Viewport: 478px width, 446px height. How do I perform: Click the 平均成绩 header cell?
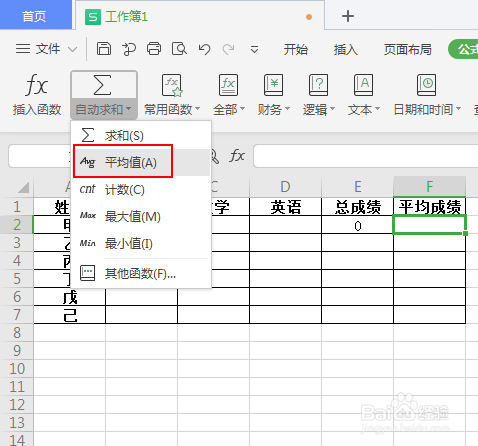(x=429, y=207)
